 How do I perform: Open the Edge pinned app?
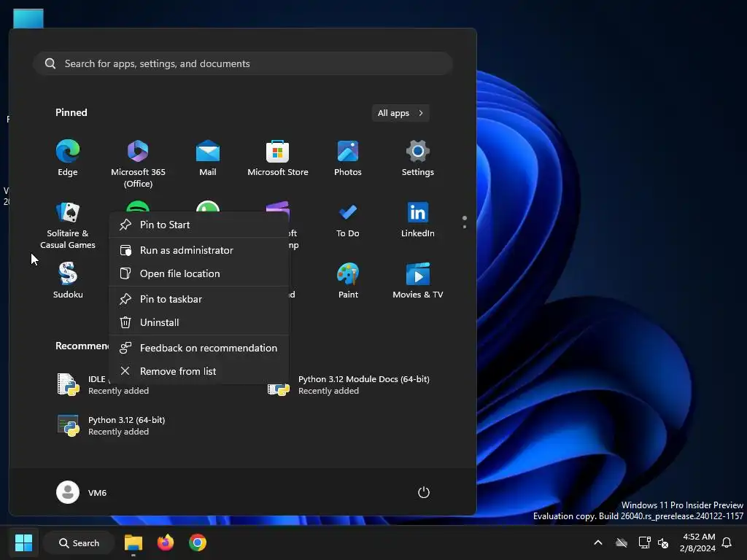pos(68,158)
